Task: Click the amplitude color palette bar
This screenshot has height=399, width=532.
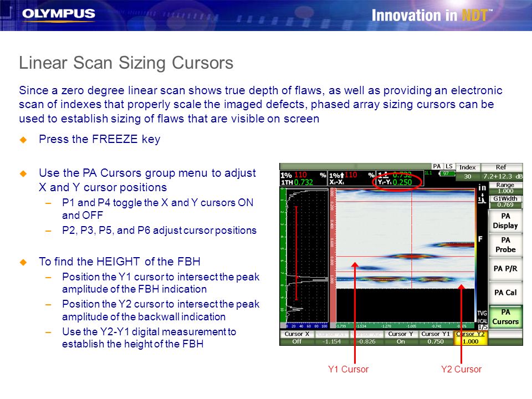Action: click(x=475, y=258)
